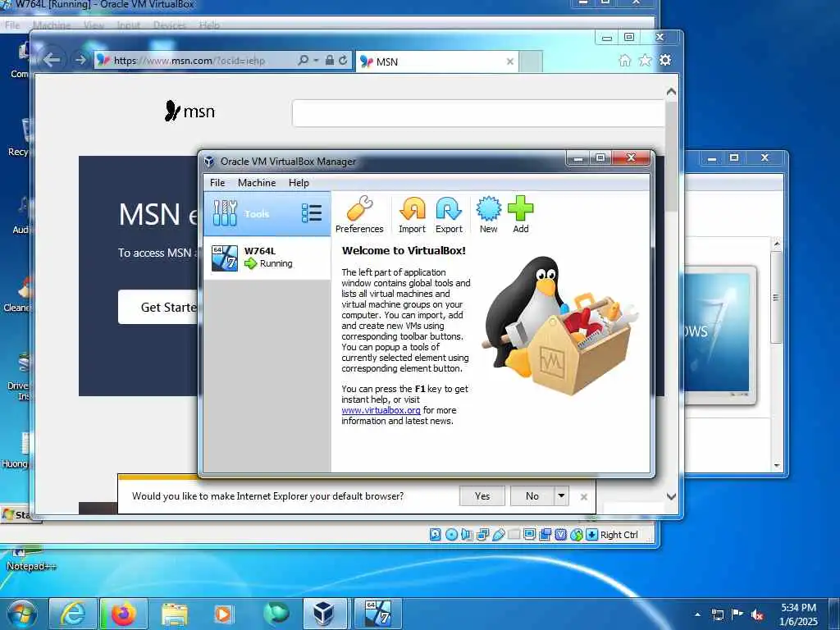Click the IE page scrollbar down arrow

(671, 496)
